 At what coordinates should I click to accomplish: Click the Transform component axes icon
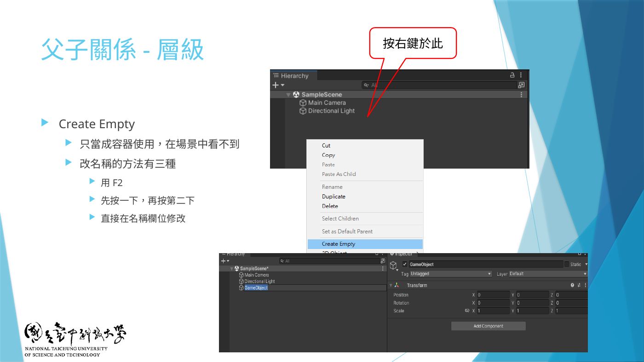(397, 285)
